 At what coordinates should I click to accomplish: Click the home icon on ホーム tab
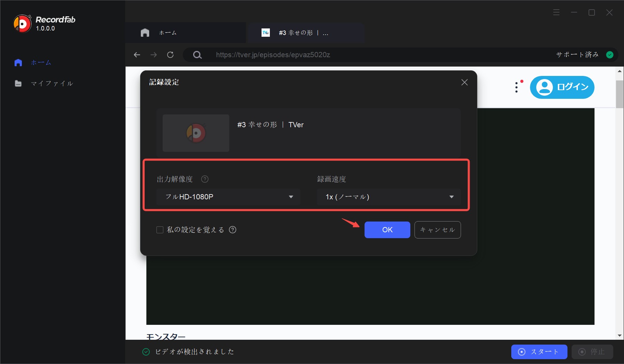[145, 33]
